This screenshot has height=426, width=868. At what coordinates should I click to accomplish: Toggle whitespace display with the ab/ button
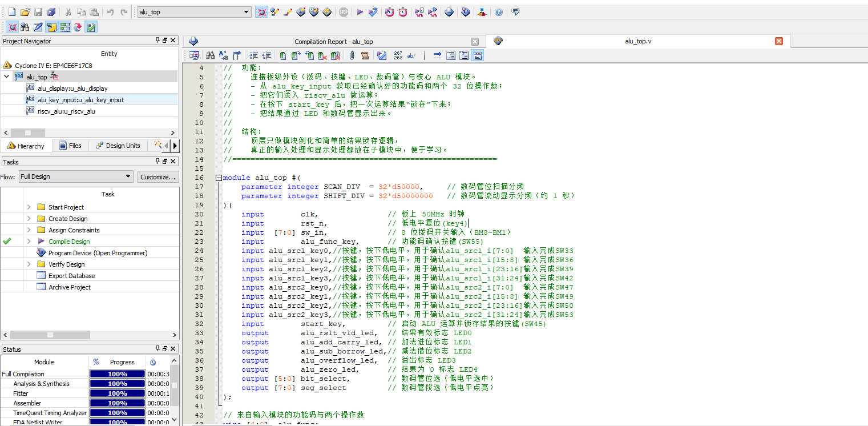click(411, 55)
